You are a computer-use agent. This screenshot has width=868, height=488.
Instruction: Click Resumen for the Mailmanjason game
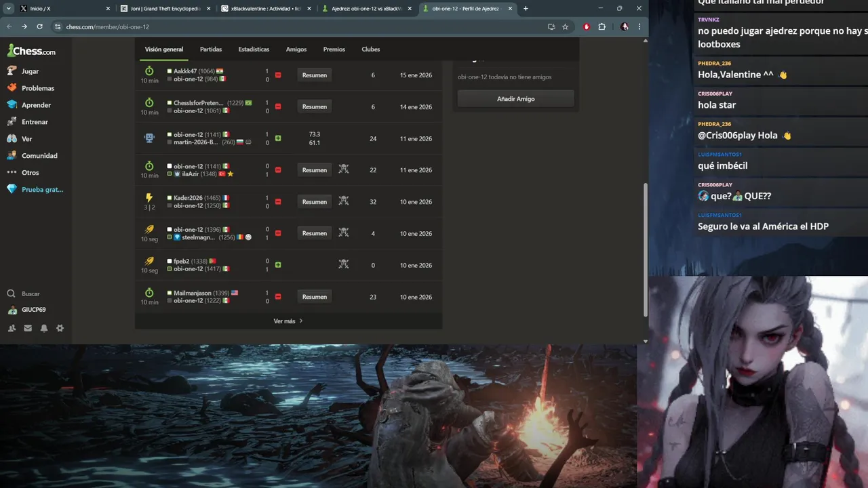coord(315,297)
